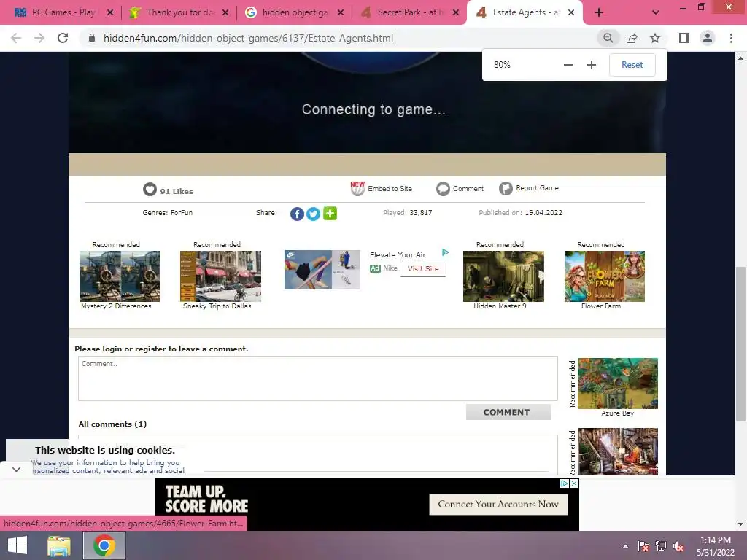Image resolution: width=747 pixels, height=560 pixels.
Task: Open Embed to Site option
Action: pos(382,189)
